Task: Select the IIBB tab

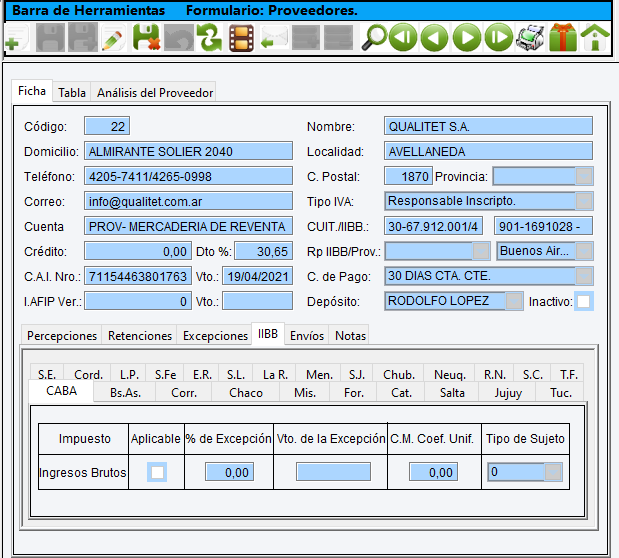Action: pos(268,334)
